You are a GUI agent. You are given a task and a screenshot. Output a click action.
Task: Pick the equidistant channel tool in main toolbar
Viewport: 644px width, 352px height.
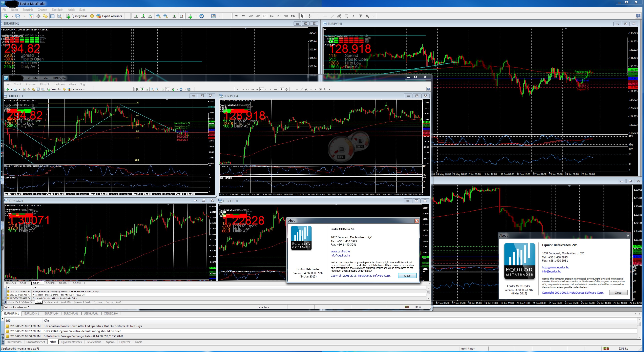(339, 16)
